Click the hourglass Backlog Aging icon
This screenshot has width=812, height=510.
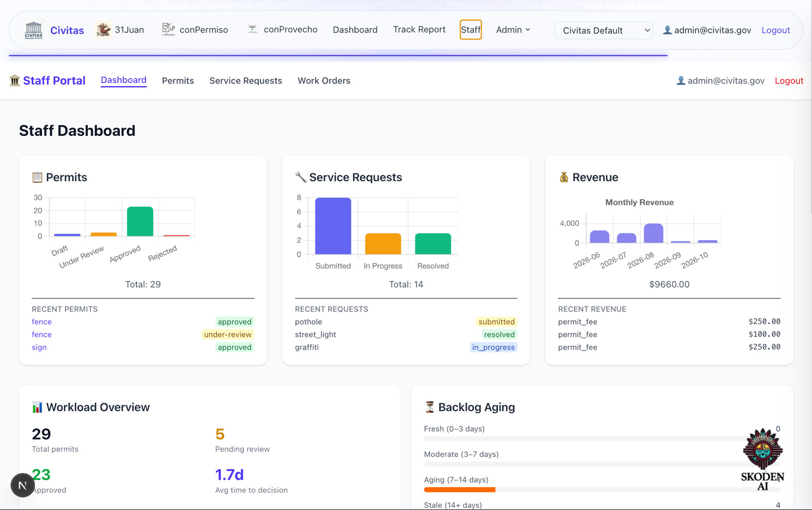(430, 407)
